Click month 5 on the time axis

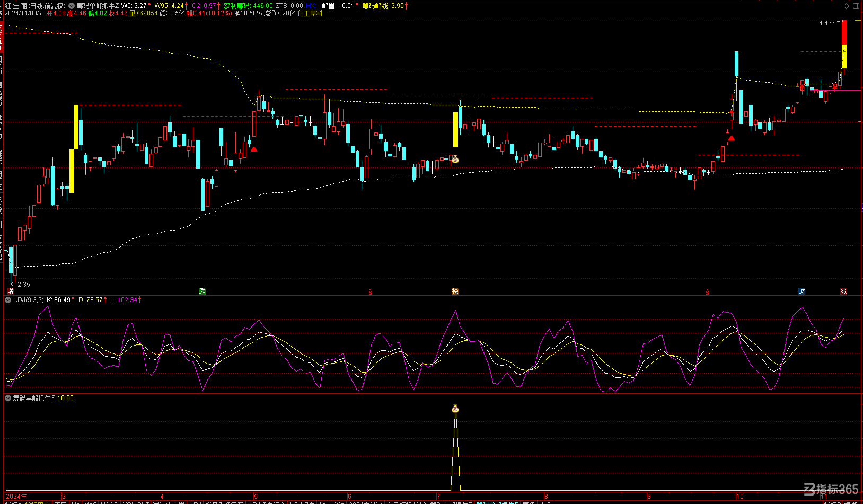tap(256, 497)
